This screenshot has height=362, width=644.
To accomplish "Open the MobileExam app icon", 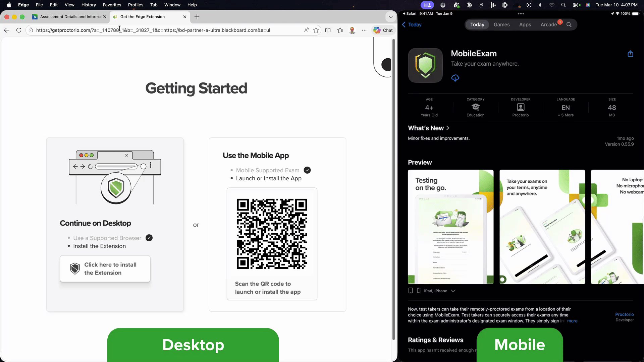I will (425, 65).
